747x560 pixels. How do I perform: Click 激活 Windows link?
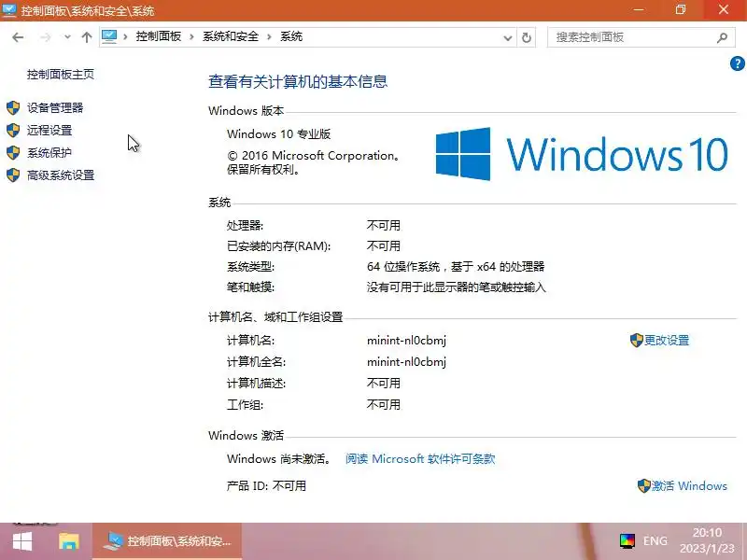pos(689,485)
